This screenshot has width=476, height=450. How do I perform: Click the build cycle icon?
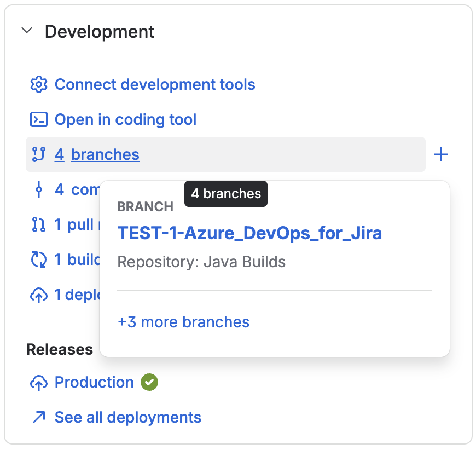39,260
